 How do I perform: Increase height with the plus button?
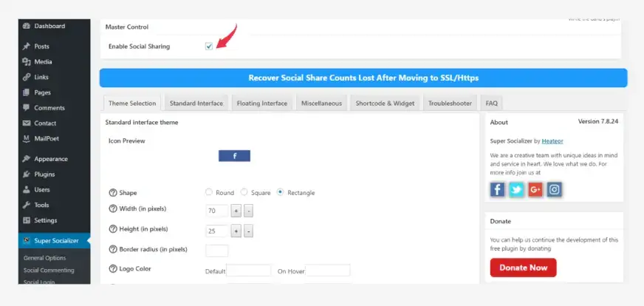(x=236, y=231)
